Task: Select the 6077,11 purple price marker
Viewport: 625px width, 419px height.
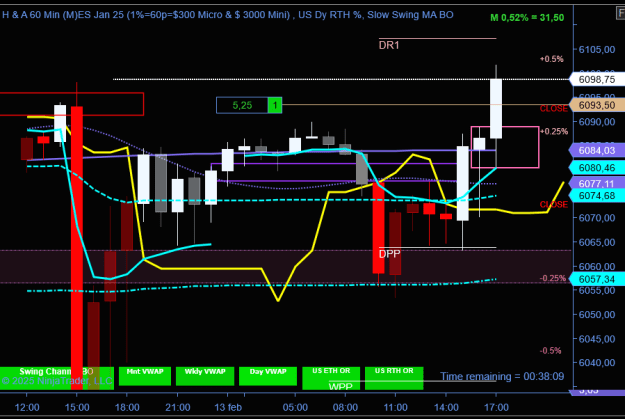Action: click(597, 183)
